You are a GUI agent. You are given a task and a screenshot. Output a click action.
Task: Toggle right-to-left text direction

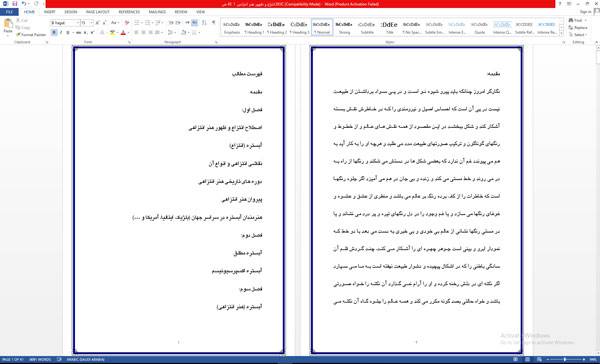click(195, 23)
